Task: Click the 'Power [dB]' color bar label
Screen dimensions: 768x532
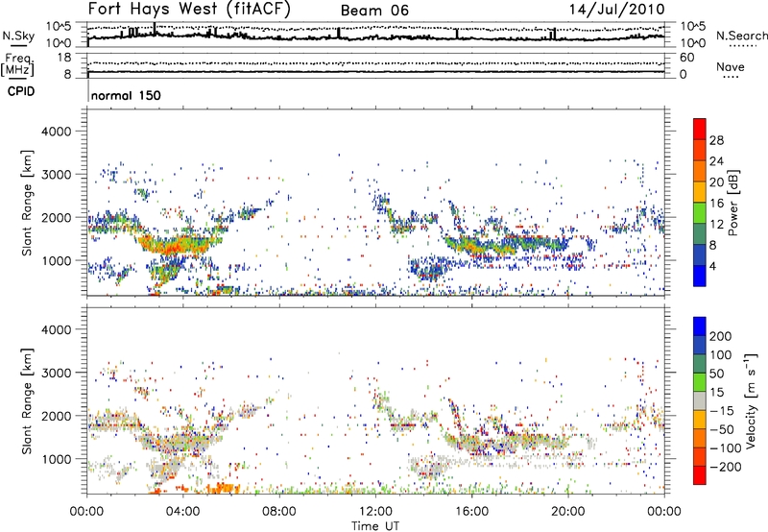Action: pyautogui.click(x=732, y=203)
